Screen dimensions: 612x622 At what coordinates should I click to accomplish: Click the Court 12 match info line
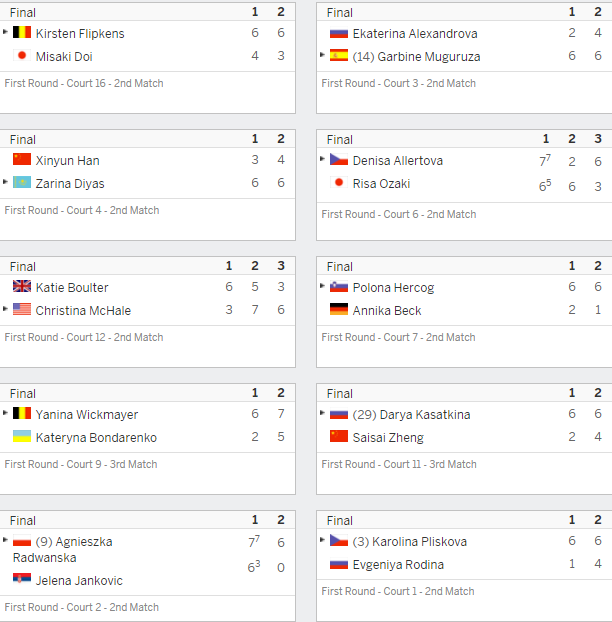point(84,337)
